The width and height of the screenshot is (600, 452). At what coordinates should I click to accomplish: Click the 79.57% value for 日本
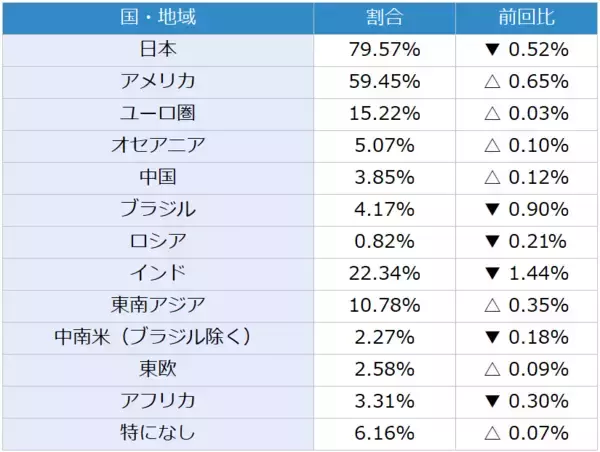pos(384,49)
